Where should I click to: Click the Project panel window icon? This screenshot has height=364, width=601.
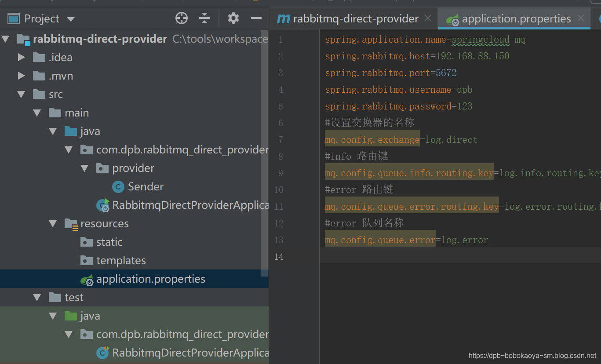pyautogui.click(x=14, y=19)
